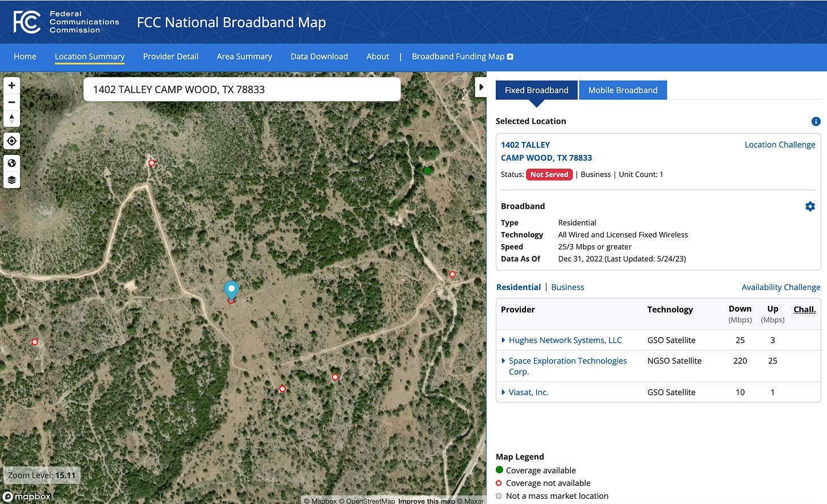Click Improve this map link
The image size is (827, 504).
427,501
